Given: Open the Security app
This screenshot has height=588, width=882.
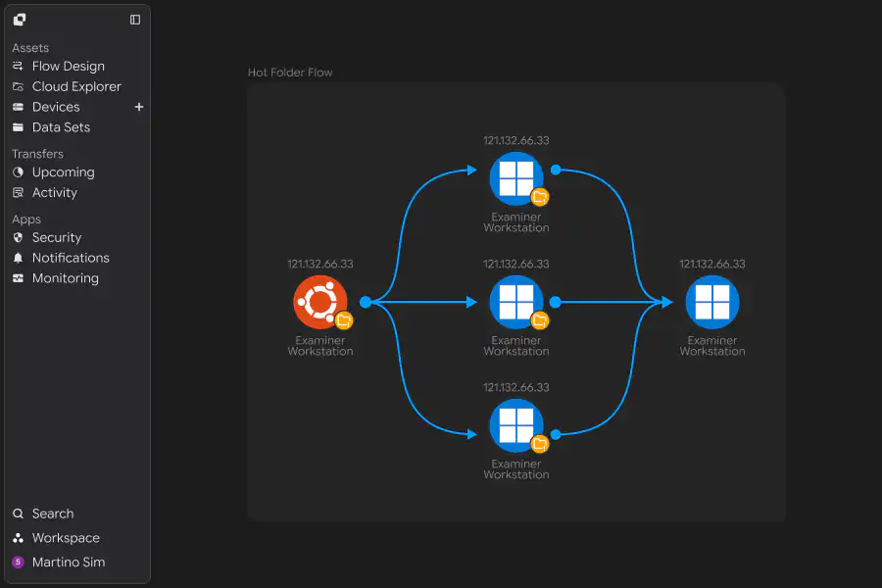Looking at the screenshot, I should (56, 237).
